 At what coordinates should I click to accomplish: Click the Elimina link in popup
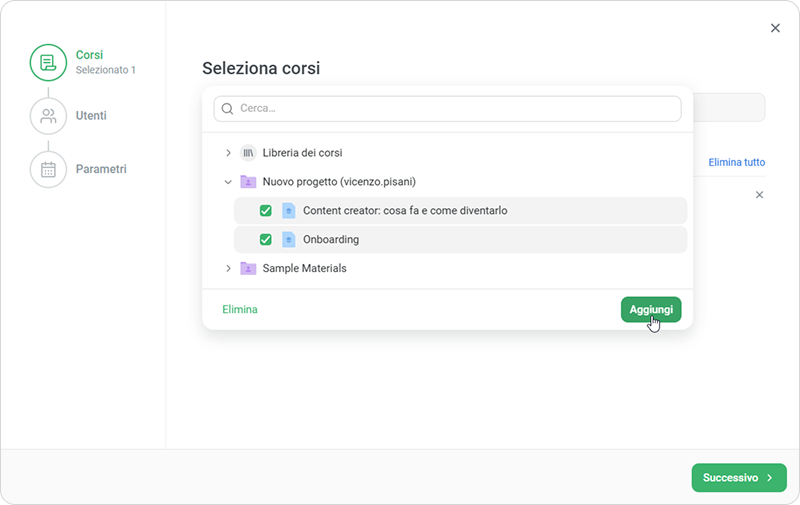pyautogui.click(x=240, y=310)
